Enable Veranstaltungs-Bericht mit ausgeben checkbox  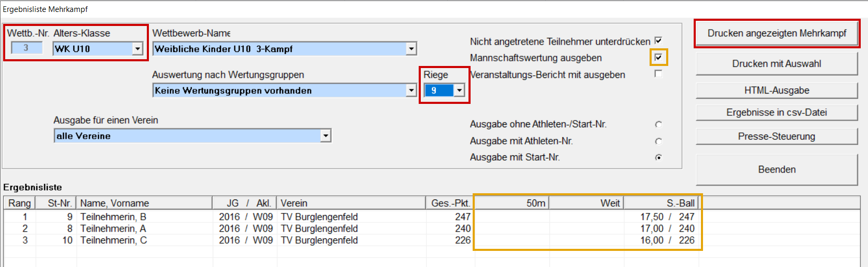click(658, 74)
